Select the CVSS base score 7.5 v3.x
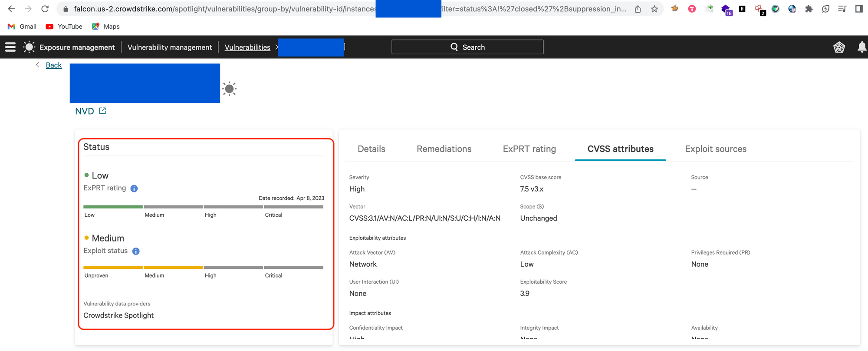The image size is (868, 351). (532, 189)
